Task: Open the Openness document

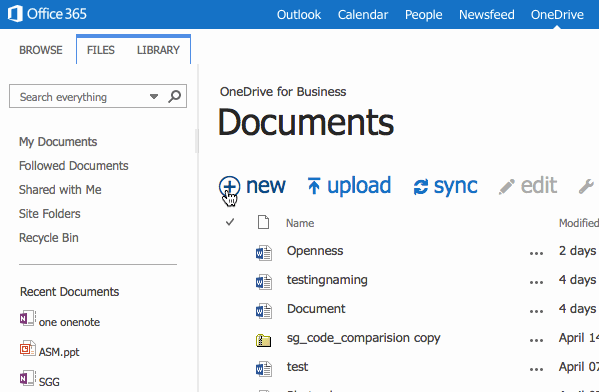Action: coord(315,251)
